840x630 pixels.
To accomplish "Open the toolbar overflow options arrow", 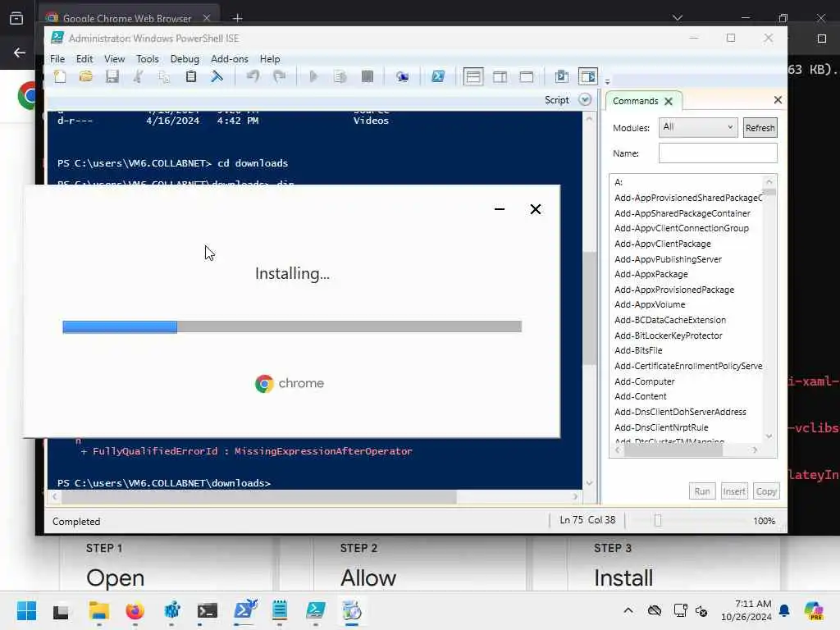I will pyautogui.click(x=607, y=82).
